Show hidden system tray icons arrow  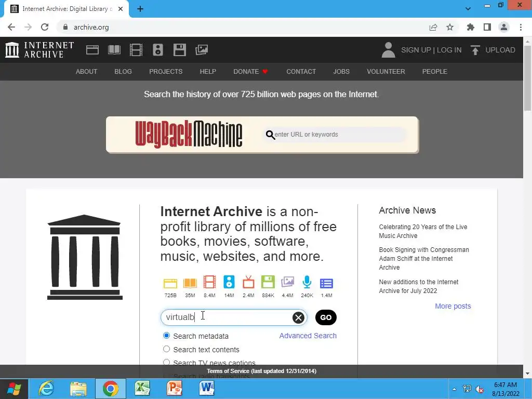[454, 389]
